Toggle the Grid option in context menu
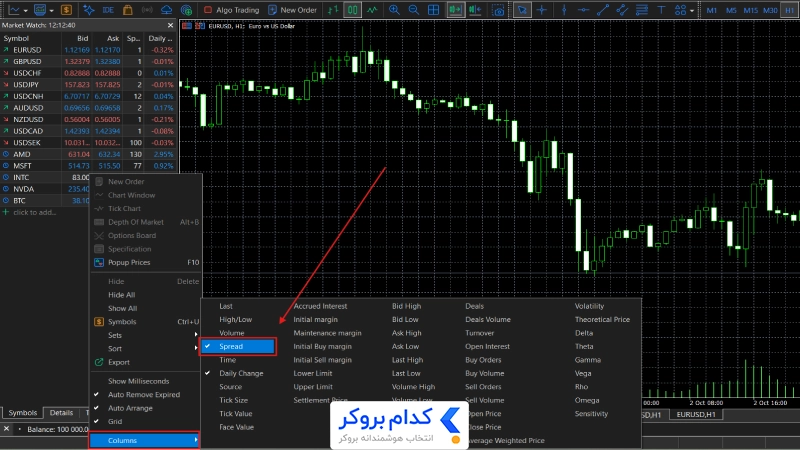The image size is (800, 450). coord(115,421)
